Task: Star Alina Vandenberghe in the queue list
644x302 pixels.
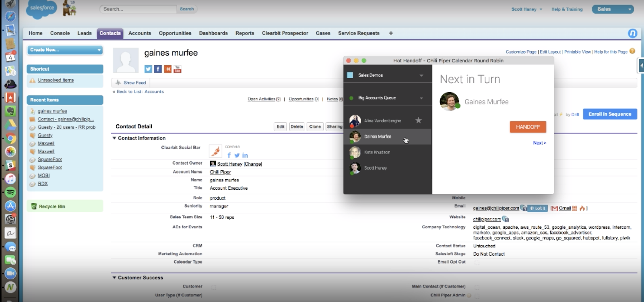Action: coord(419,120)
